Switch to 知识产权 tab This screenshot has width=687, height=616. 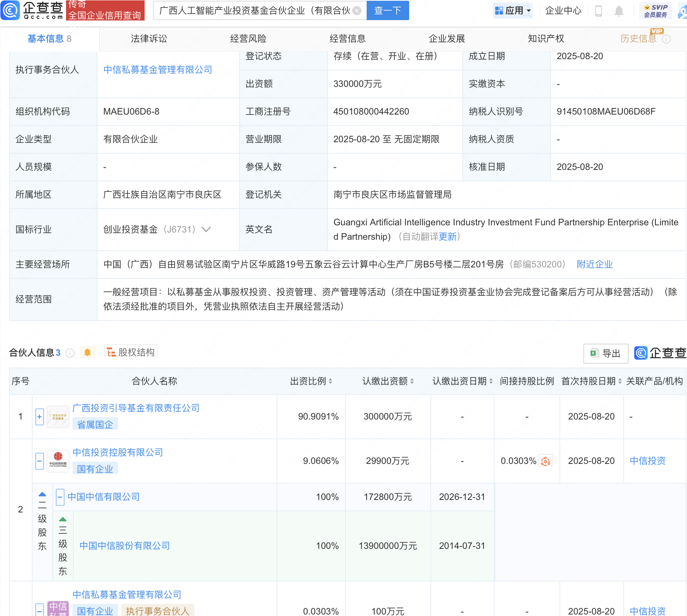[546, 39]
